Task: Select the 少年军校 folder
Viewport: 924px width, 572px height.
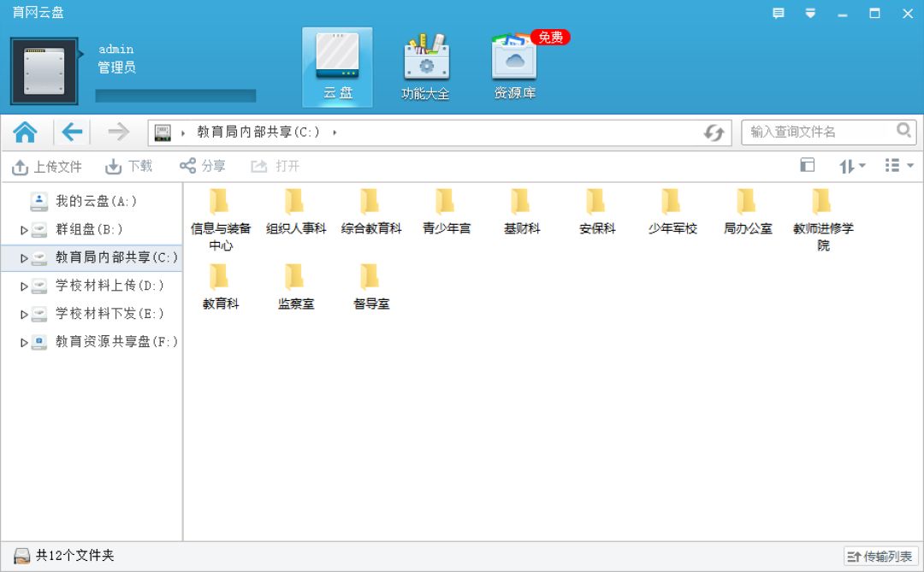Action: click(x=672, y=212)
